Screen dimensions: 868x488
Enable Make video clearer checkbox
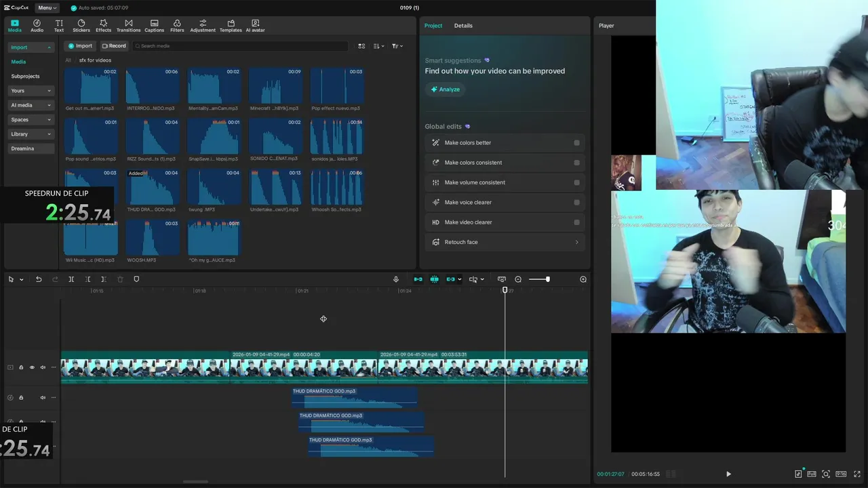(x=577, y=222)
